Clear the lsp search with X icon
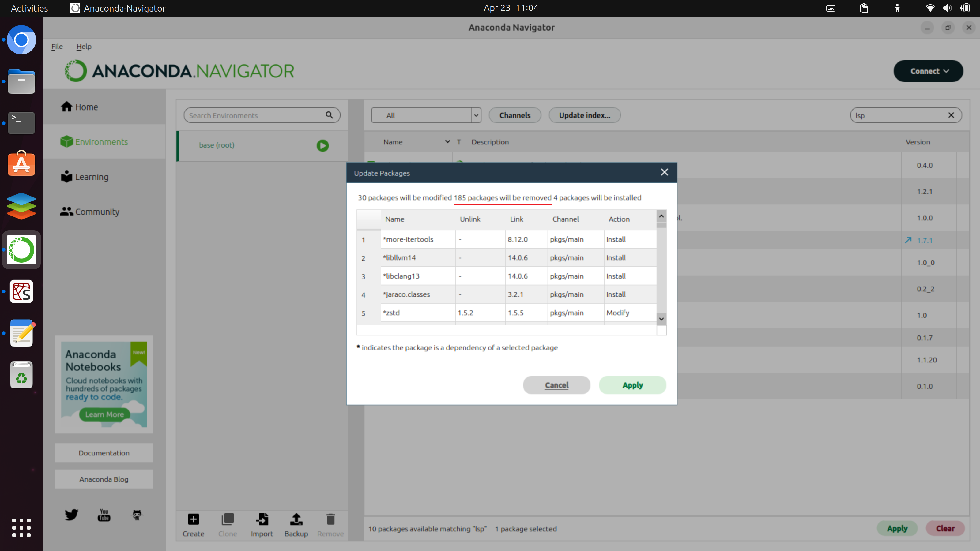This screenshot has width=980, height=551. (x=951, y=115)
